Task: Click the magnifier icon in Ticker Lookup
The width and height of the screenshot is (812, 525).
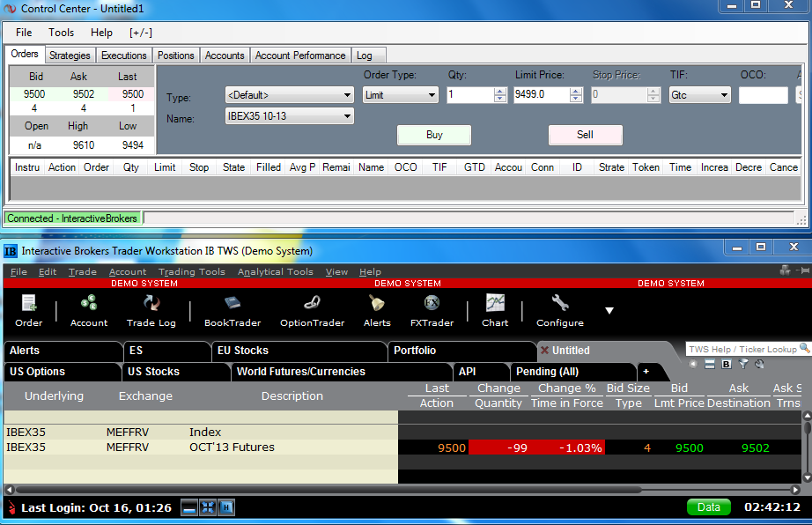Action: [804, 348]
